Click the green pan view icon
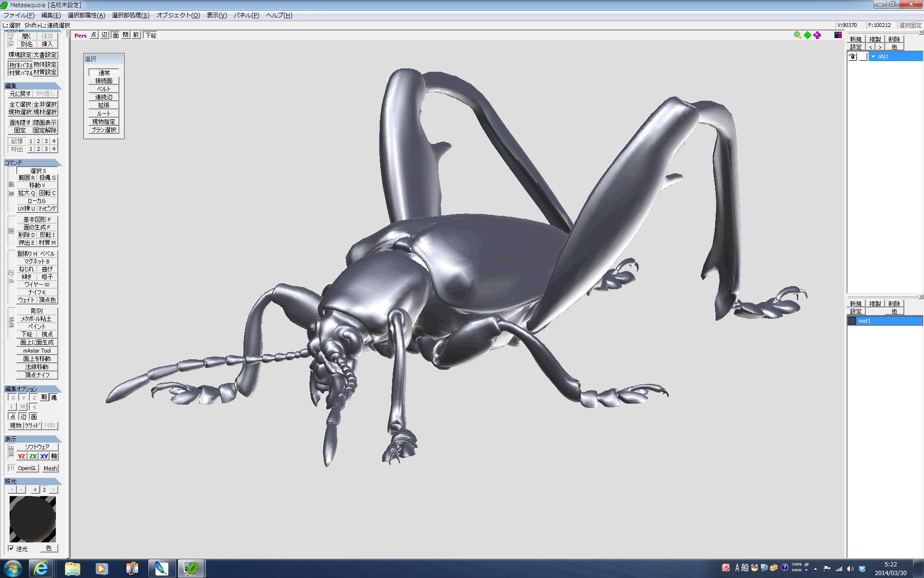924x578 pixels. point(808,35)
